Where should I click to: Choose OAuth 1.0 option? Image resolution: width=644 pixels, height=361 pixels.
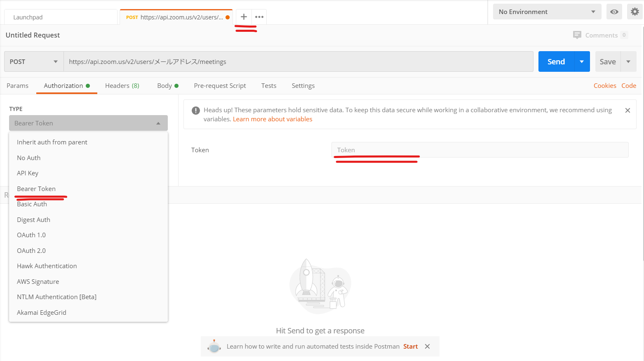[x=88, y=235]
